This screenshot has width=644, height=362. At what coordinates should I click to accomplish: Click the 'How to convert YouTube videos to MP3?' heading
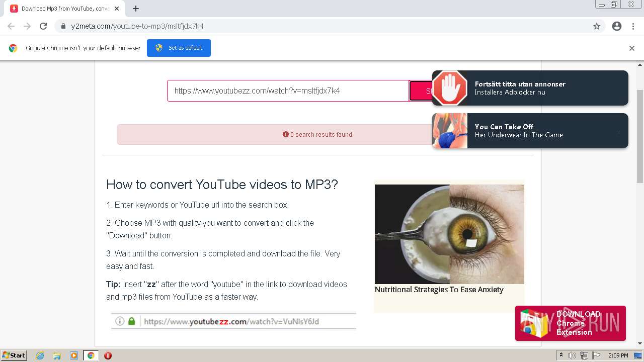[222, 185]
